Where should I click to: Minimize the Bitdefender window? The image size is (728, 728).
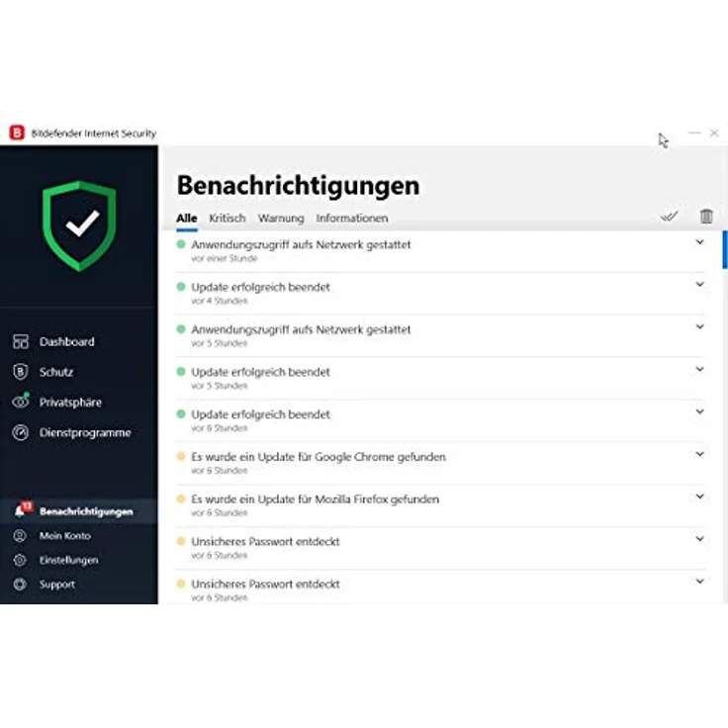[694, 133]
